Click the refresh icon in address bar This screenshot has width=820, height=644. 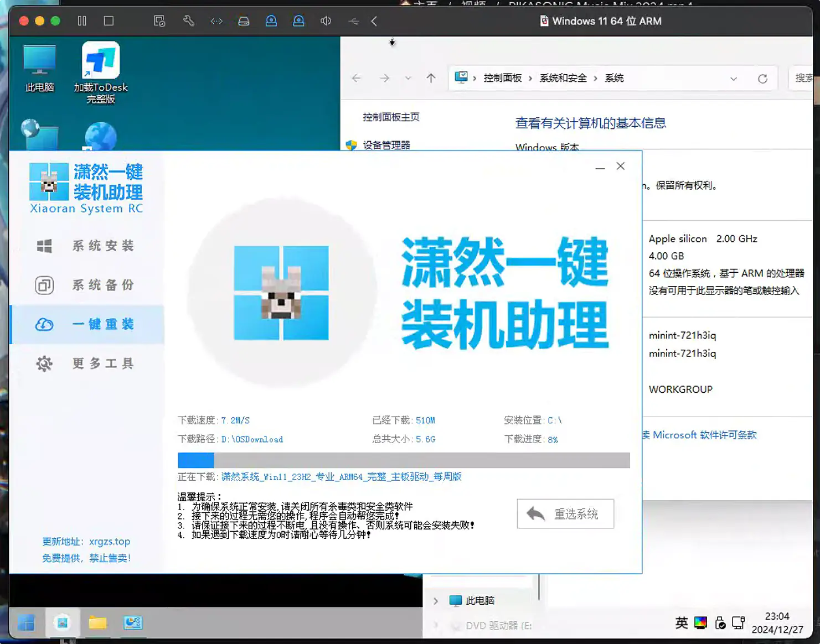[x=762, y=79]
